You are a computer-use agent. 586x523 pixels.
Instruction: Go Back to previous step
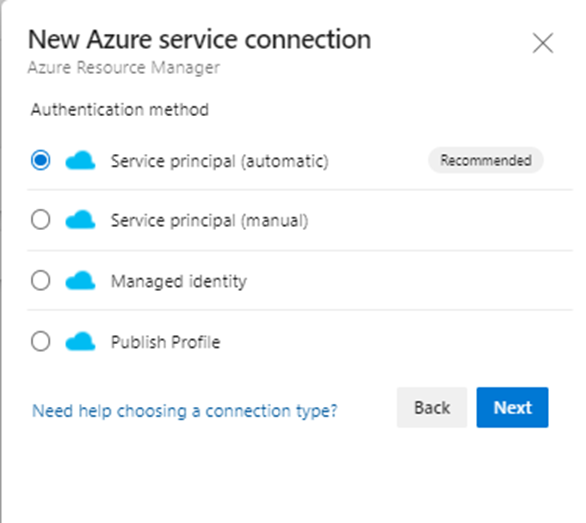(432, 407)
